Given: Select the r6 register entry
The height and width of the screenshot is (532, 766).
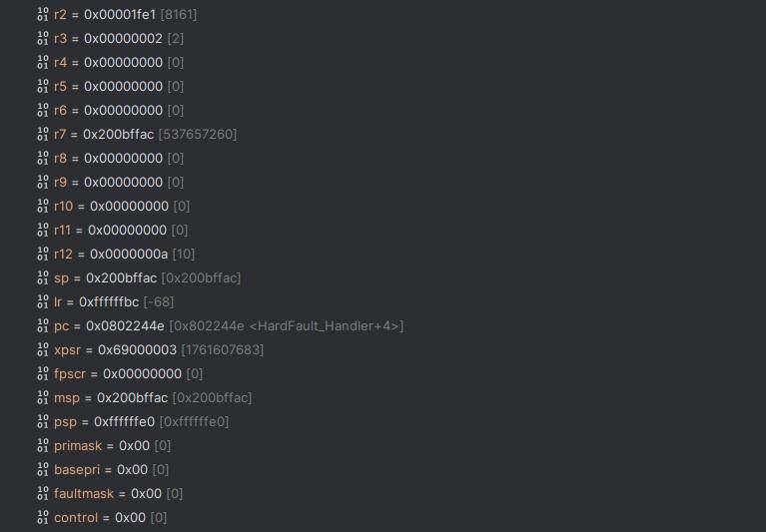Looking at the screenshot, I should (x=119, y=110).
